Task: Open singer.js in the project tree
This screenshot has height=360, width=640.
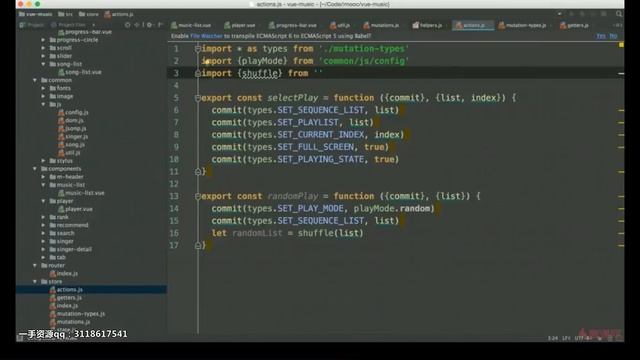Action: [x=73, y=137]
